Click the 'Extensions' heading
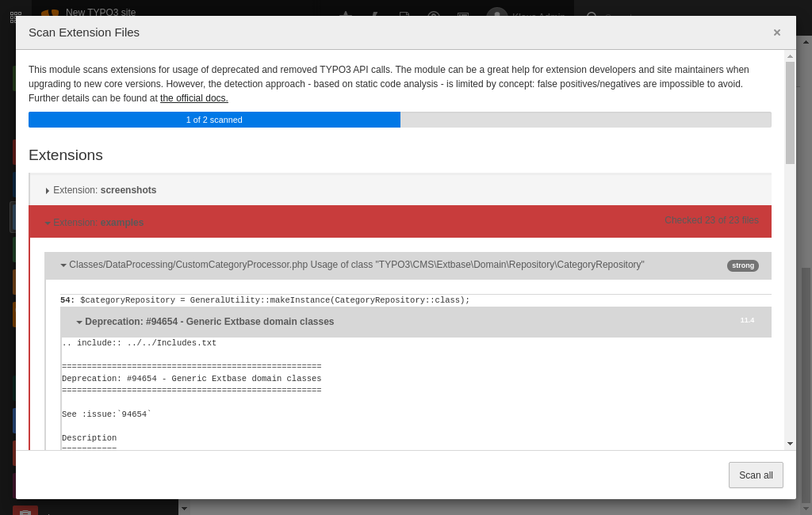 [x=66, y=155]
